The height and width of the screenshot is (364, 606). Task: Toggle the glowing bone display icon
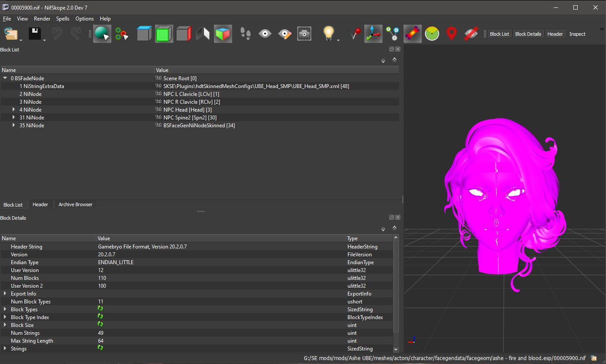pos(412,34)
